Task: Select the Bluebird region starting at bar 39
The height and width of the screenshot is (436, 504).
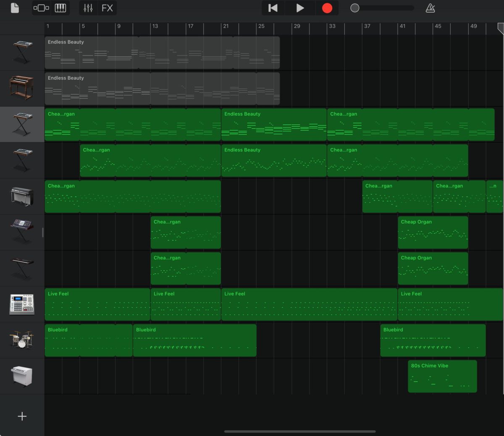Action: coord(433,341)
